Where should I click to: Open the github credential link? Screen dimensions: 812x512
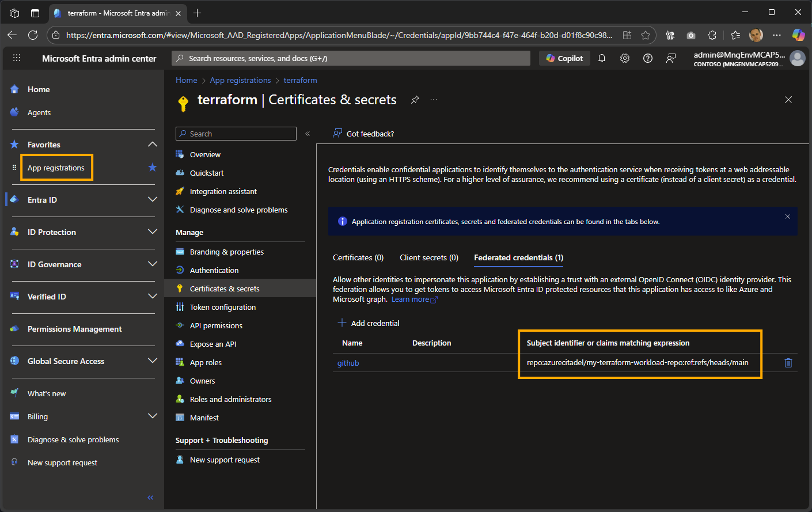(348, 363)
